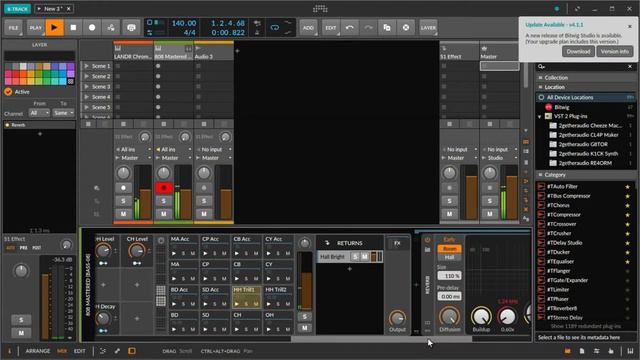Preview the BD drum pad play icon
Viewport: 640px width, 360px height.
click(x=174, y=329)
